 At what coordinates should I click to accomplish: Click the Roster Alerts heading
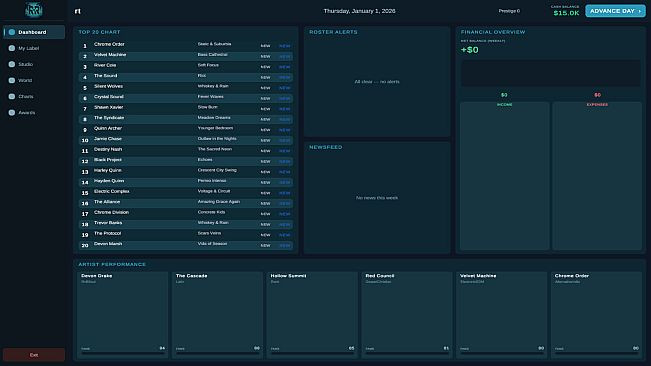tap(333, 32)
